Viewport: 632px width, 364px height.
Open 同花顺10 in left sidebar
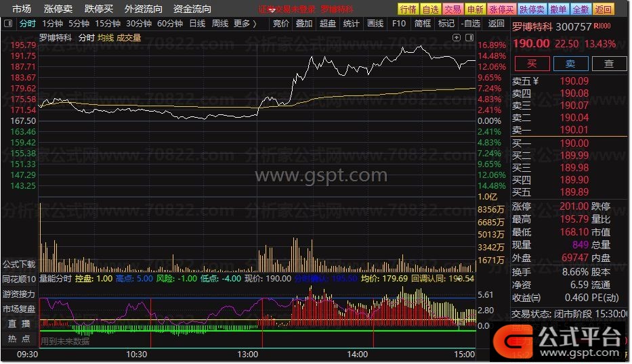[x=19, y=279]
